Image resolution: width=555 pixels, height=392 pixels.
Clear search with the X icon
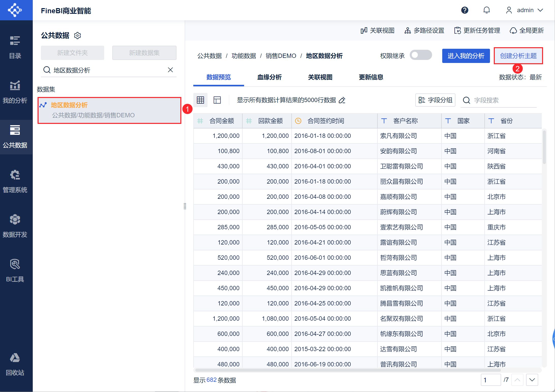click(x=170, y=70)
